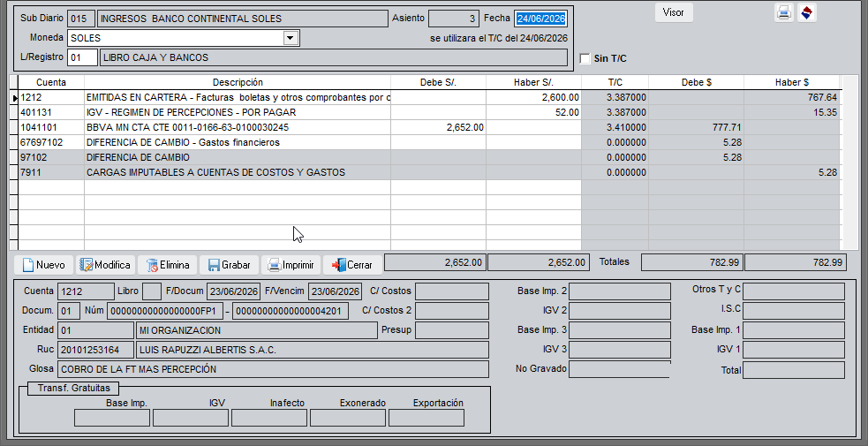
Task: Click the Ruc number field 20101253164
Action: 95,350
